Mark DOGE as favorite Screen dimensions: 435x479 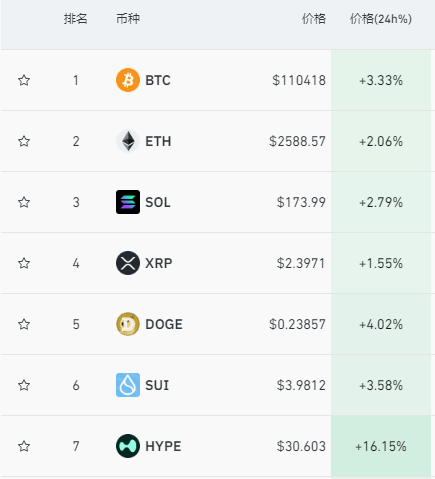click(x=24, y=324)
